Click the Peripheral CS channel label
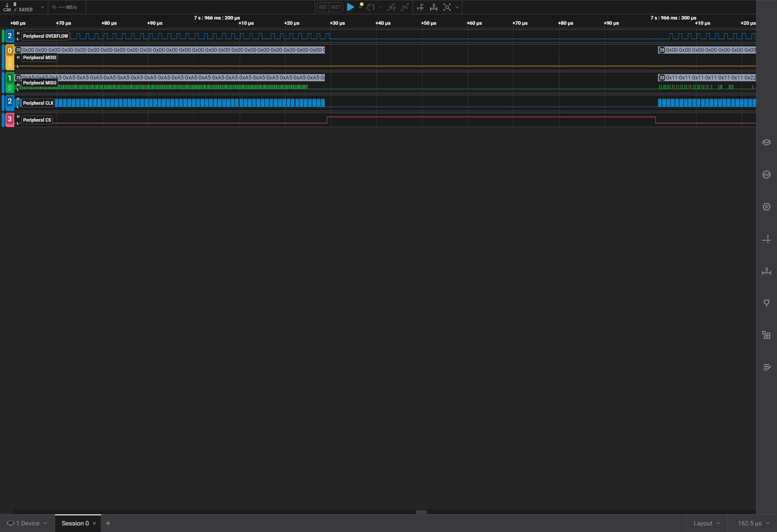 click(37, 120)
